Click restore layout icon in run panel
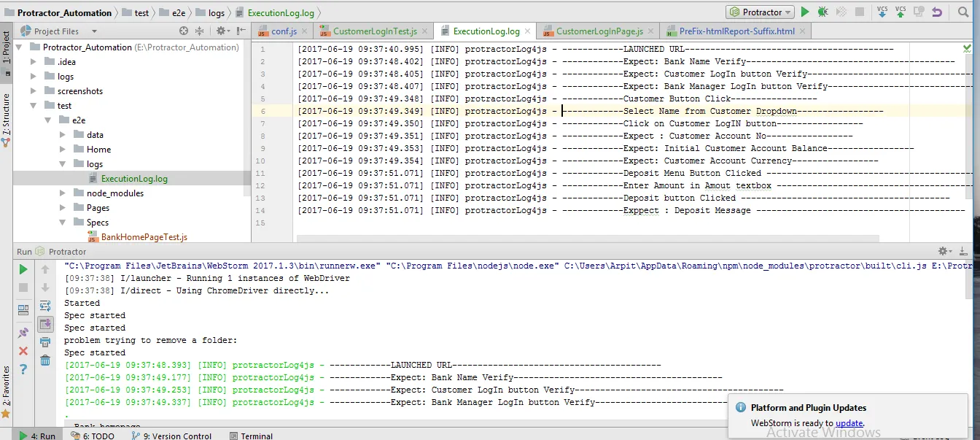Image resolution: width=980 pixels, height=440 pixels. (23, 310)
